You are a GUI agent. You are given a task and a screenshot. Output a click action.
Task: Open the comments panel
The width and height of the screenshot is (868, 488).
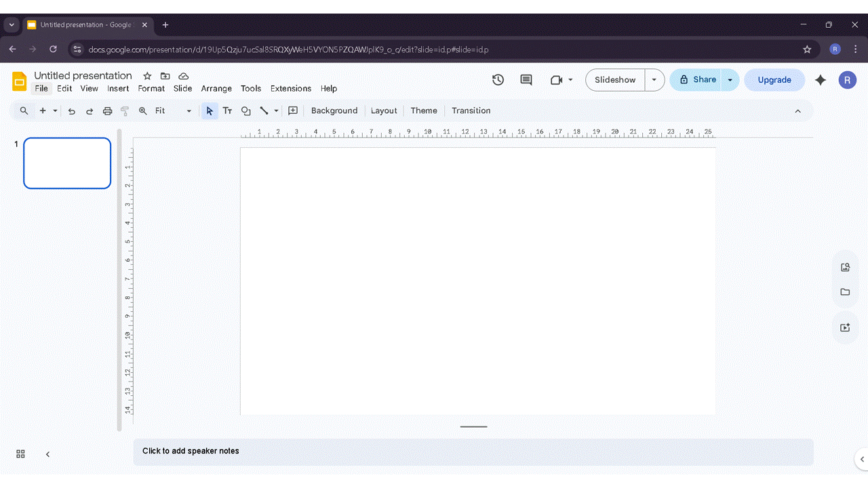click(x=526, y=79)
